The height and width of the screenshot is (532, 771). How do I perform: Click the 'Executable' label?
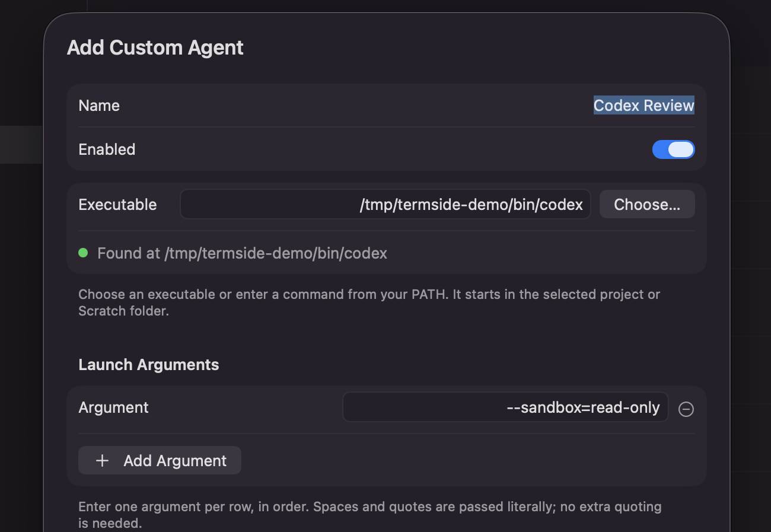(x=117, y=205)
